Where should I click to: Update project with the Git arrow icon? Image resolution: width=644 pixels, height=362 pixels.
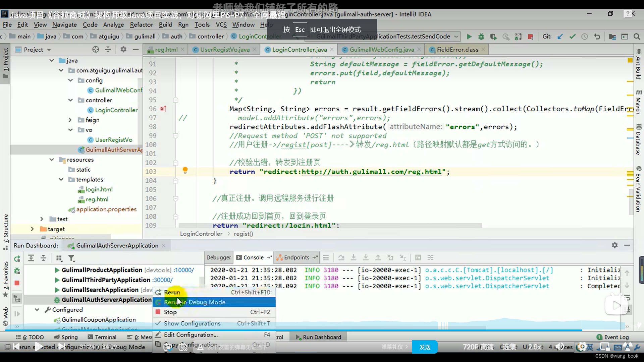pyautogui.click(x=560, y=37)
